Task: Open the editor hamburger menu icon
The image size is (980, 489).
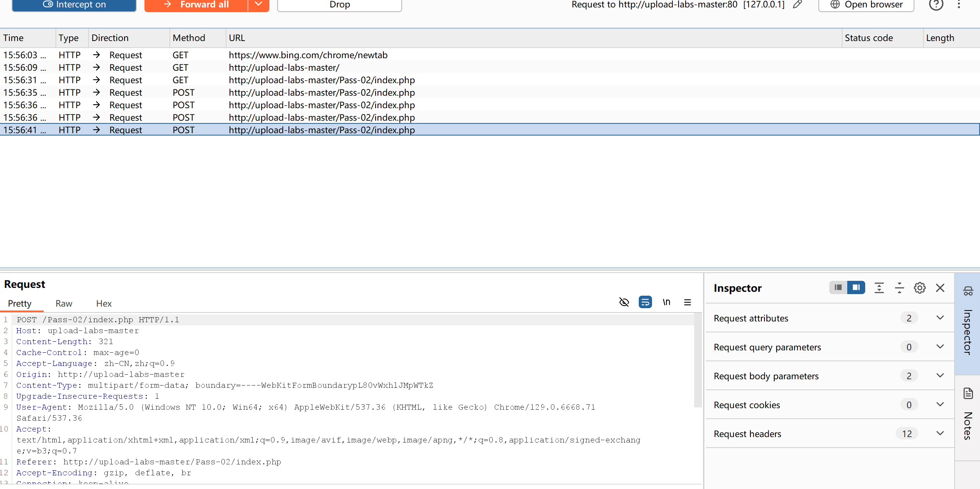Action: tap(688, 302)
